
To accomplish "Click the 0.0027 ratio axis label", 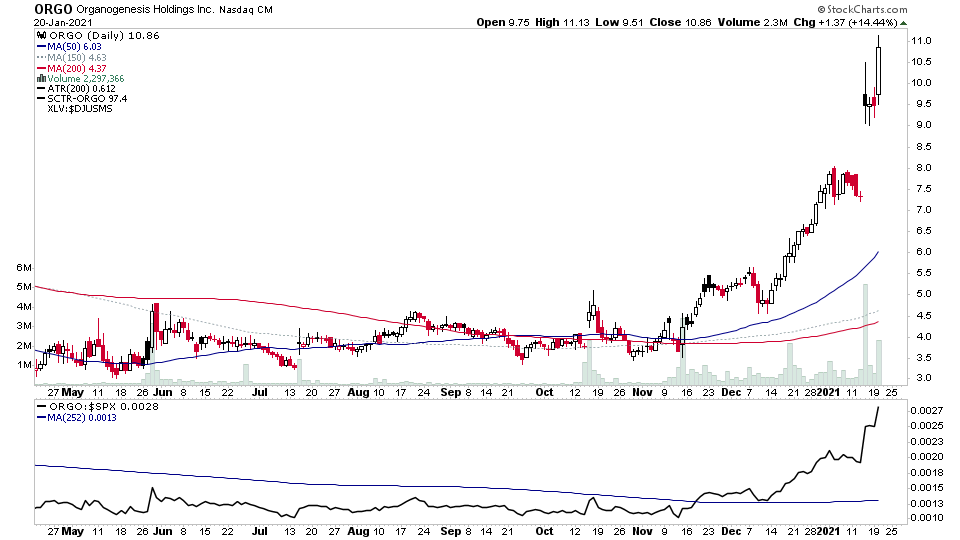I will (926, 410).
